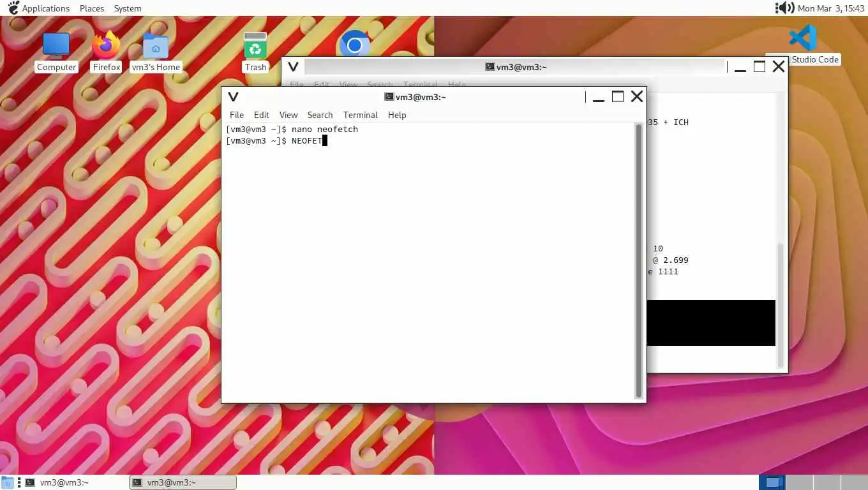Open the Search menu in front terminal
Viewport: 868px width, 490px height.
(x=320, y=115)
